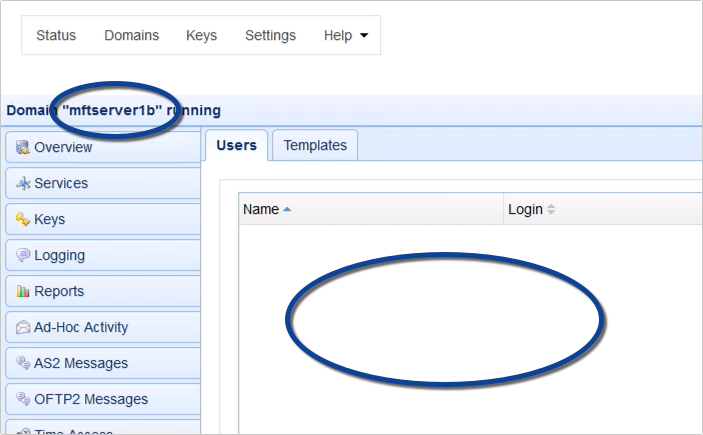Toggle the sort arrow next to Name

287,210
